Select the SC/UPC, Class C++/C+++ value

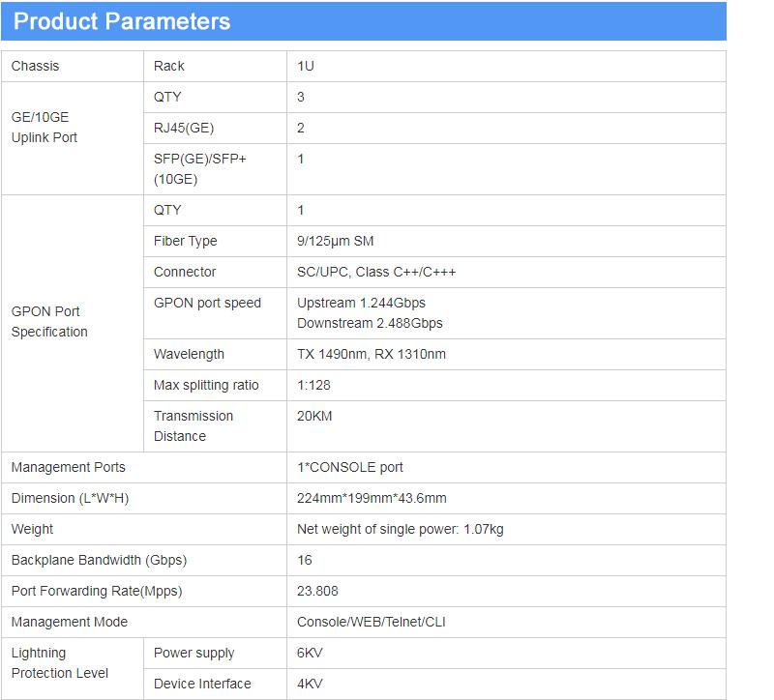coord(376,272)
